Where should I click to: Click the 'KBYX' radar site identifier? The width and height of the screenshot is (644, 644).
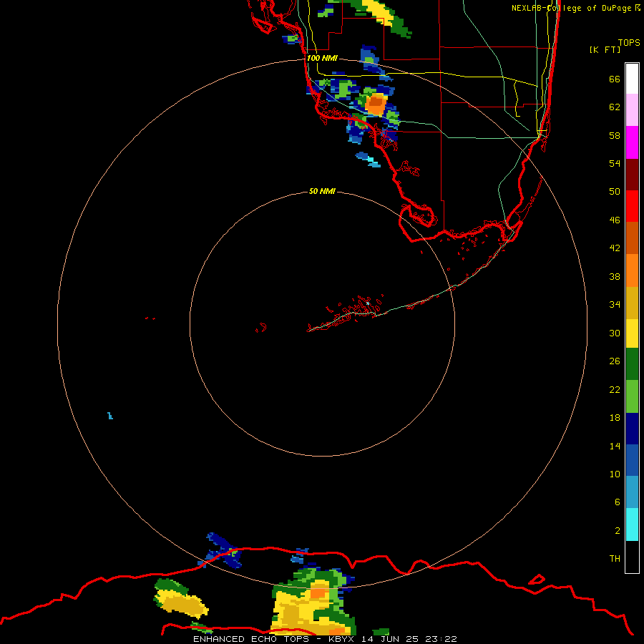tap(341, 639)
